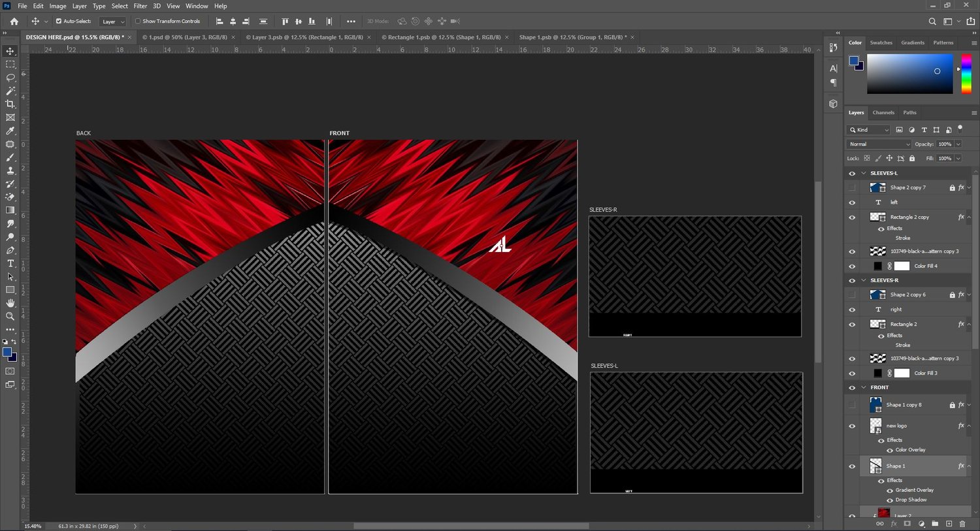980x531 pixels.
Task: Collapse effects of Shape 1 layer
Action: click(x=969, y=466)
